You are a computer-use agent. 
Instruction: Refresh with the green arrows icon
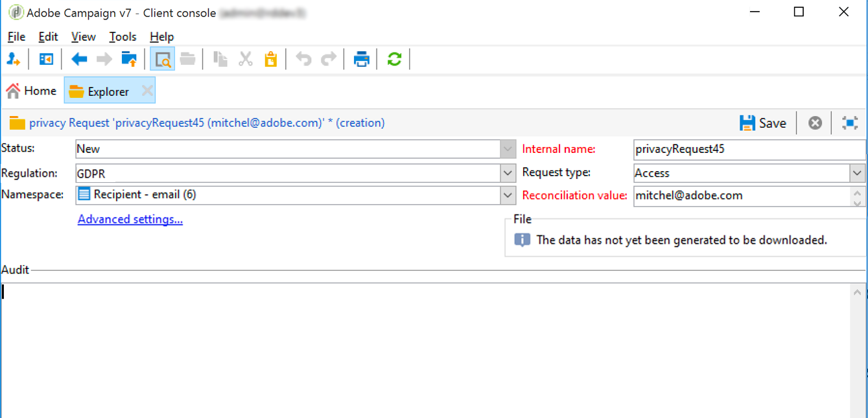(x=394, y=60)
